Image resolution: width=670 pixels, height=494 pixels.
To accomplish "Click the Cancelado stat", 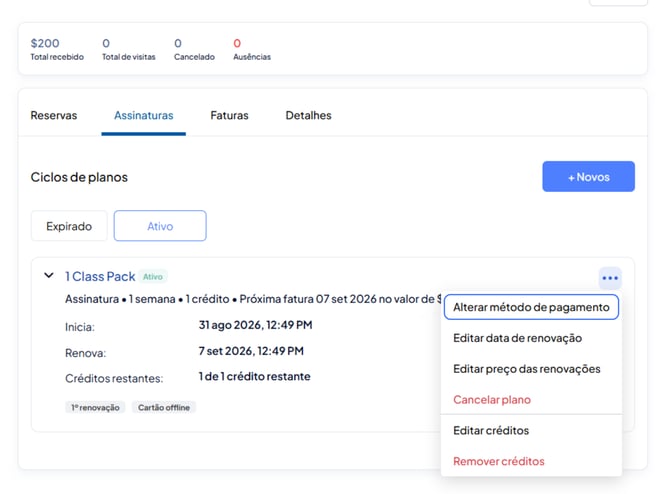I will 194,49.
